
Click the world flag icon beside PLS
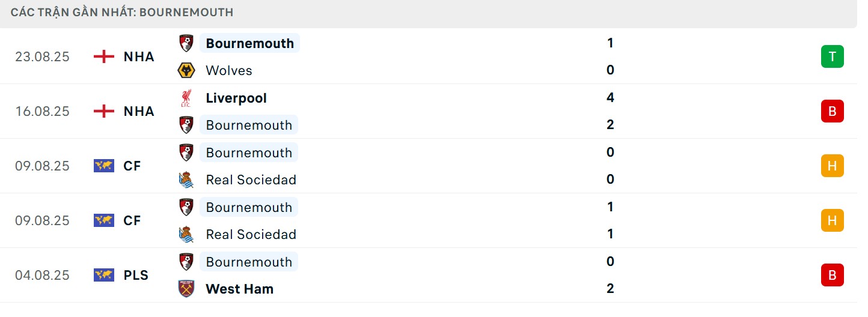click(x=104, y=275)
